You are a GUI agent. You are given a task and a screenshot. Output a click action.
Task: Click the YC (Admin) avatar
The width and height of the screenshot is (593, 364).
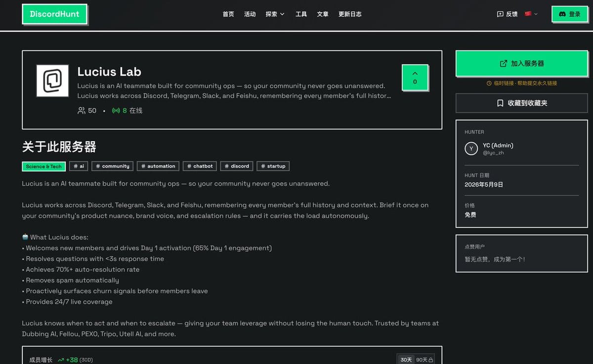pos(471,149)
